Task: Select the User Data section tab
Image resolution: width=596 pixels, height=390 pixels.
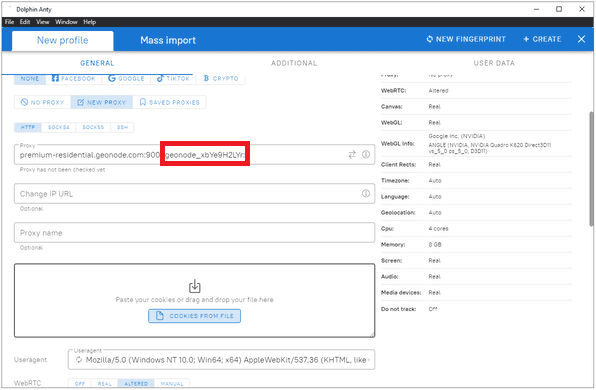Action: pos(494,63)
